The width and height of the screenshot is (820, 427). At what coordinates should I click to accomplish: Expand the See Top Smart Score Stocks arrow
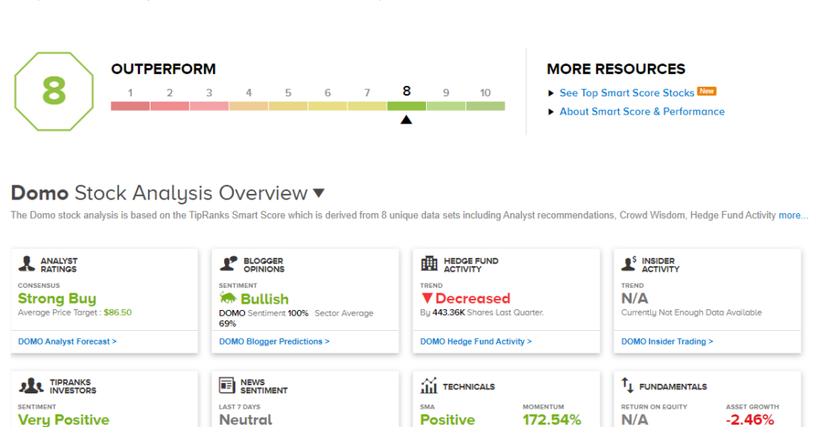tap(551, 93)
